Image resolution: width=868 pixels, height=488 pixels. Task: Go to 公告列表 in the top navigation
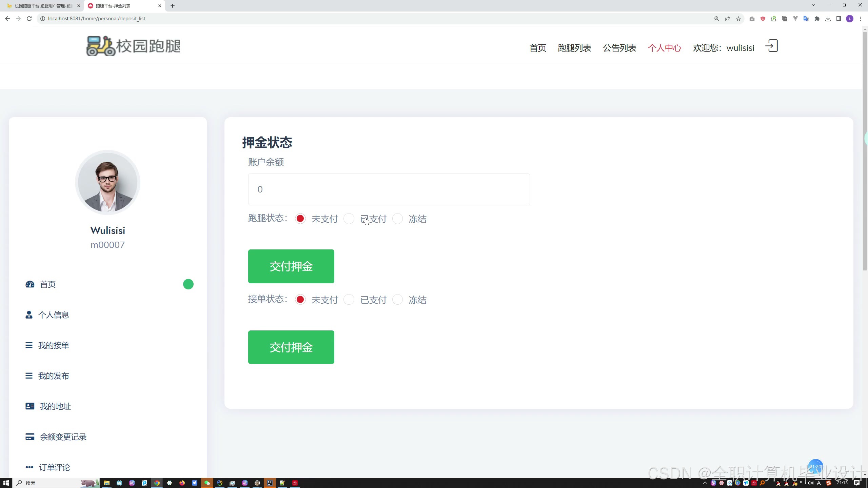pos(619,48)
